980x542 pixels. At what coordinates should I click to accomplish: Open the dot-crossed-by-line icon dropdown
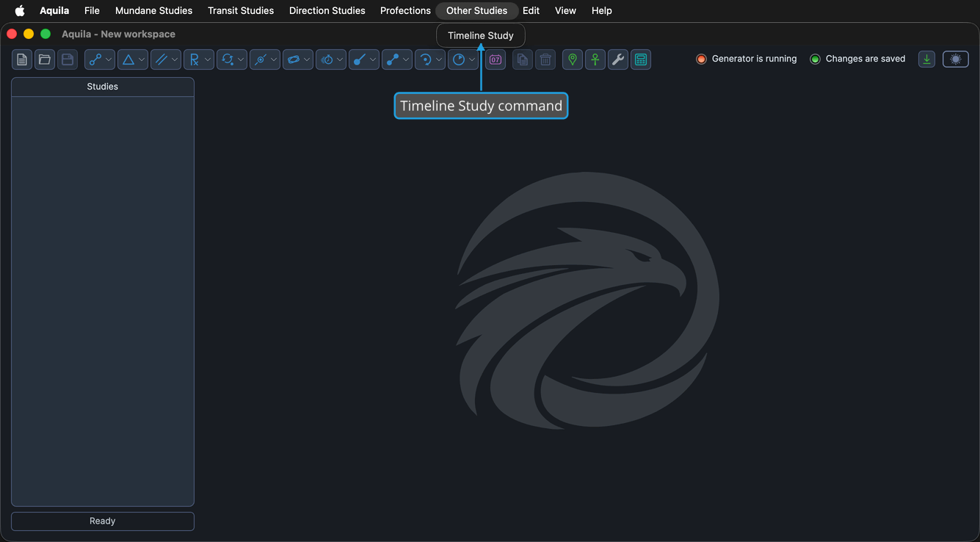[265, 59]
